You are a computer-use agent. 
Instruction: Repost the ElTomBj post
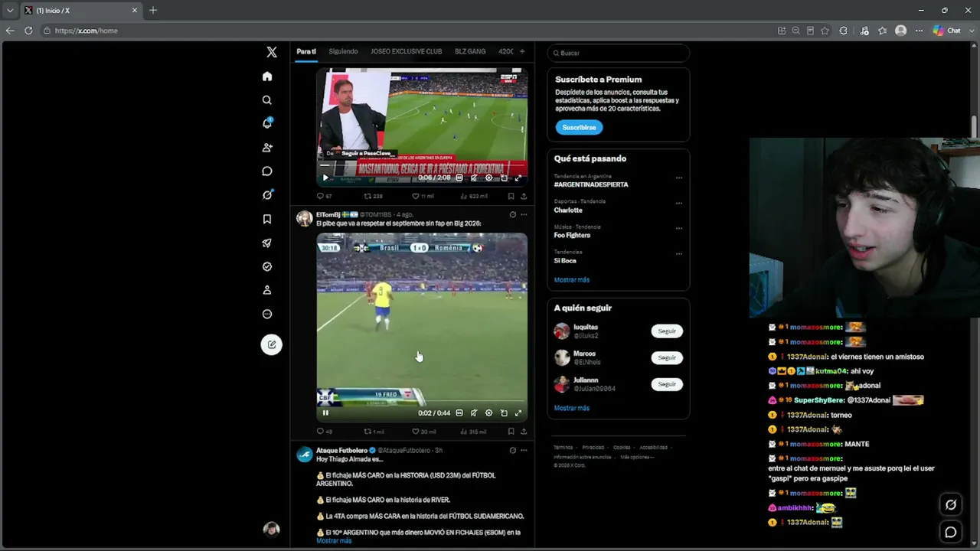[374, 432]
